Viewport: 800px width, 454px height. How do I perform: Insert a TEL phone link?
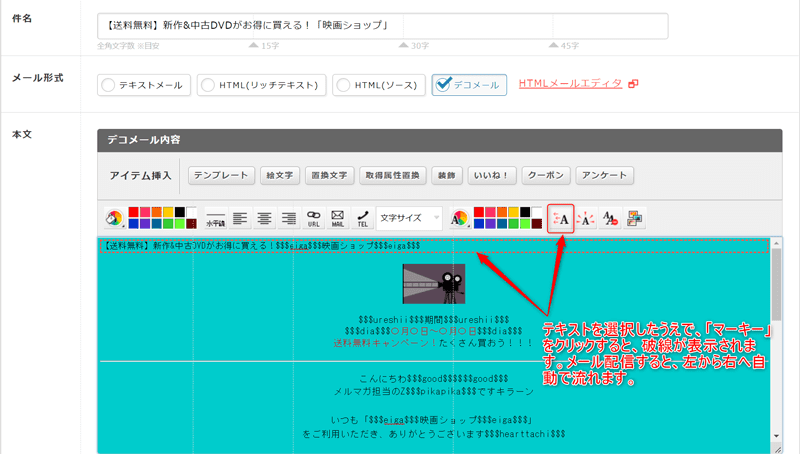(x=361, y=218)
